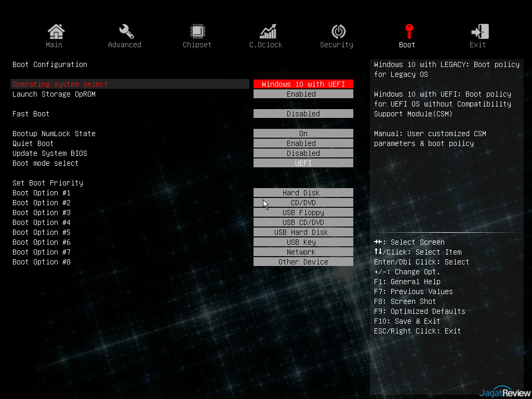Open Boot mode select UEFI dropdown
This screenshot has width=532, height=399.
[303, 163]
